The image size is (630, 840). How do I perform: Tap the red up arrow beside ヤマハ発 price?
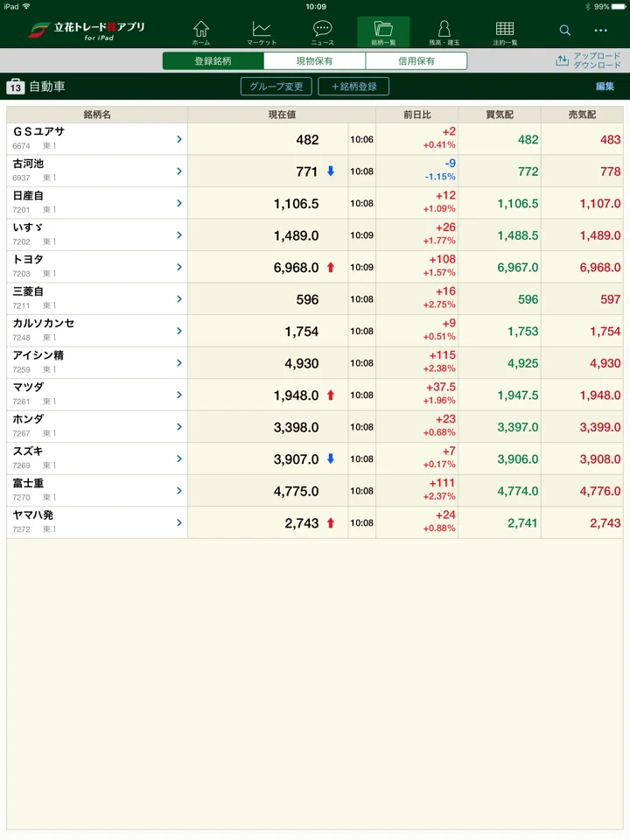point(331,523)
